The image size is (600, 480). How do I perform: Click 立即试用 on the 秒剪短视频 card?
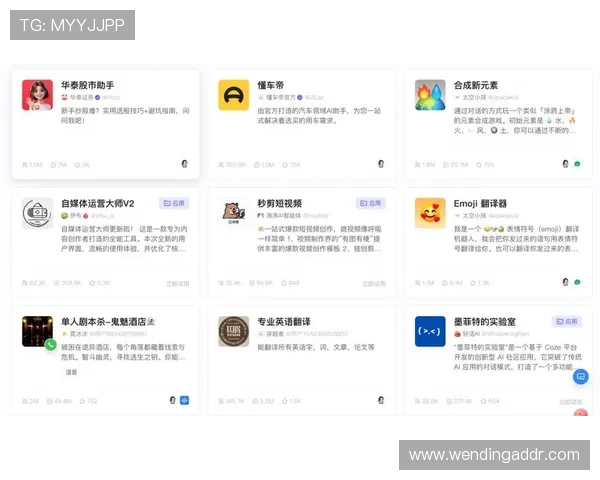(374, 284)
